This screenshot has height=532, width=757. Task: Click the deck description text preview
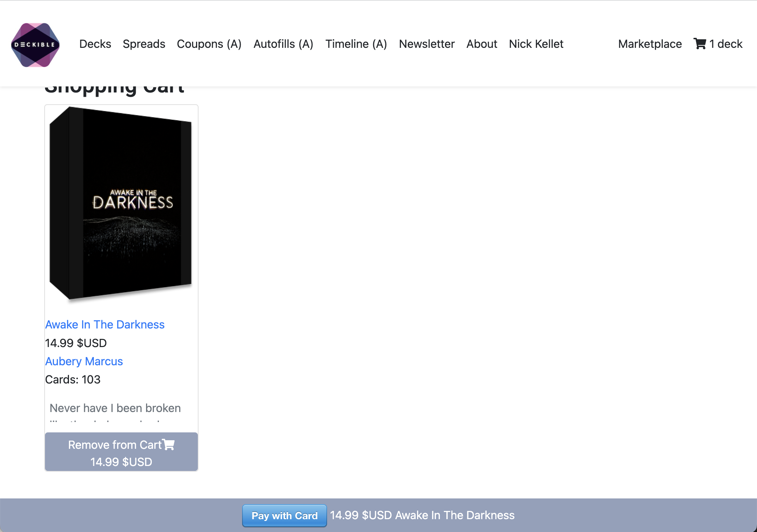pos(115,408)
